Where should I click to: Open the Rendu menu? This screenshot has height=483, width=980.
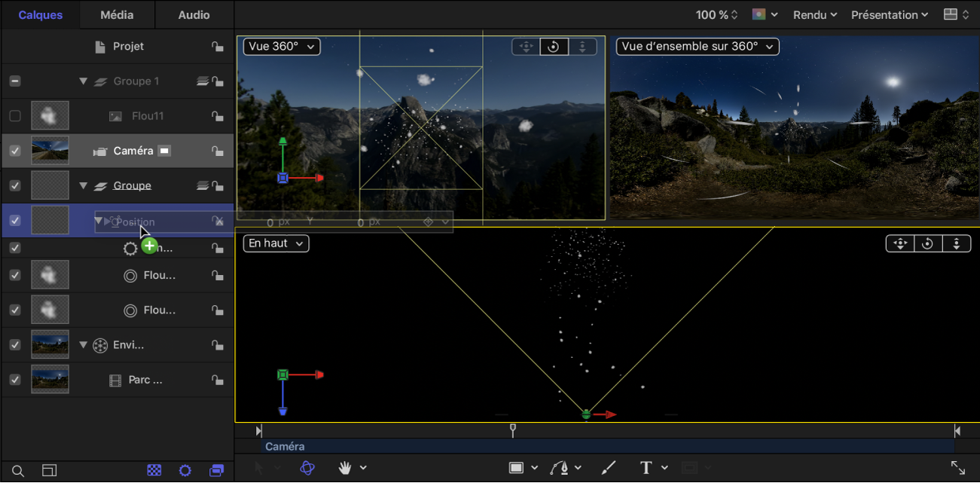coord(815,15)
